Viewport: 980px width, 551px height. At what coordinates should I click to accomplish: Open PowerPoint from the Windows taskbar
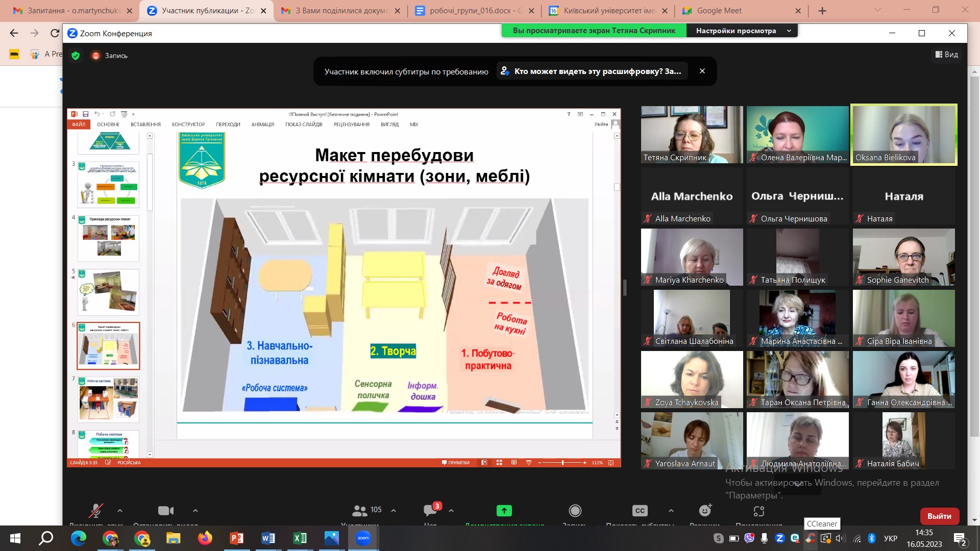[x=236, y=538]
